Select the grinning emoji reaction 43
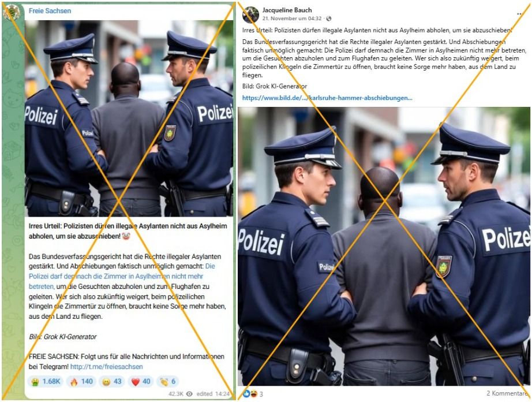The height and width of the screenshot is (402, 532). [111, 381]
